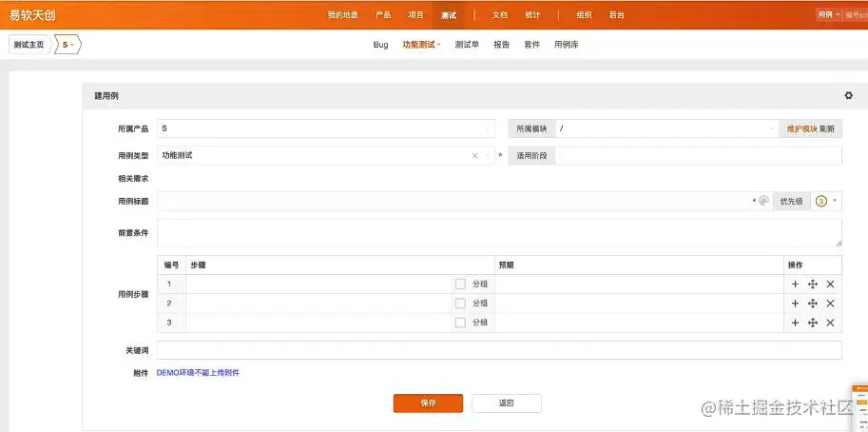Open the 所属产品 dropdown
Viewport: 868px width, 432px height.
click(326, 128)
